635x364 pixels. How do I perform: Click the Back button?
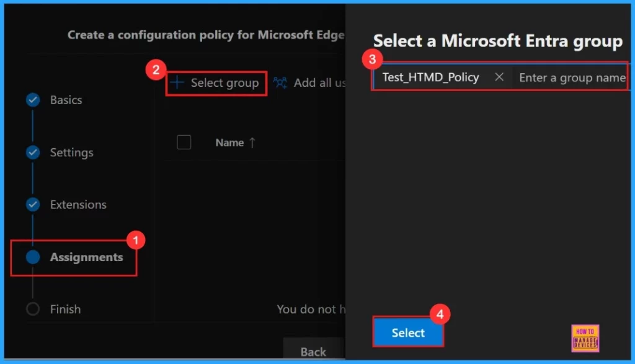[x=313, y=351]
